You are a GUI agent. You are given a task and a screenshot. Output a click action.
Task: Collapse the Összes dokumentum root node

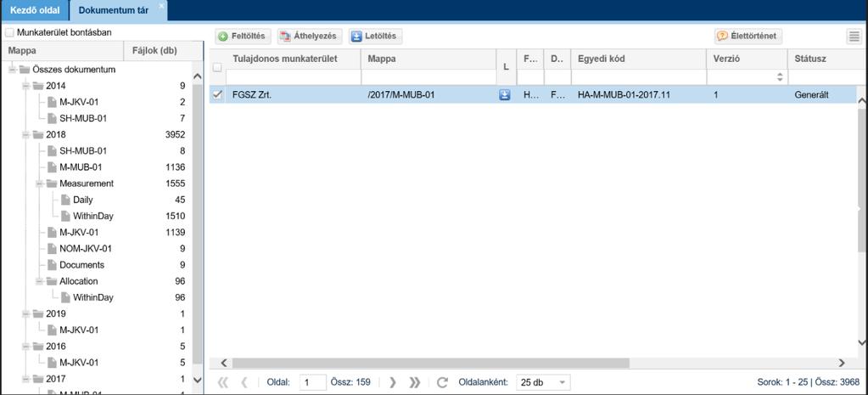coord(12,70)
